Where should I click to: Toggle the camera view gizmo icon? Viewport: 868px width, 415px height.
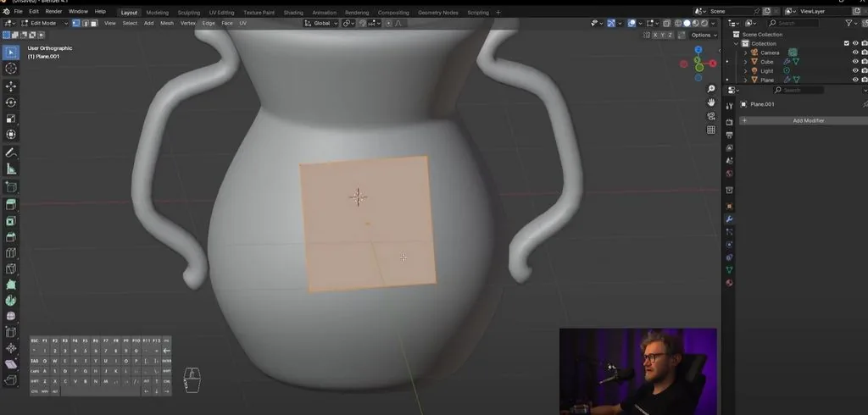tap(711, 116)
